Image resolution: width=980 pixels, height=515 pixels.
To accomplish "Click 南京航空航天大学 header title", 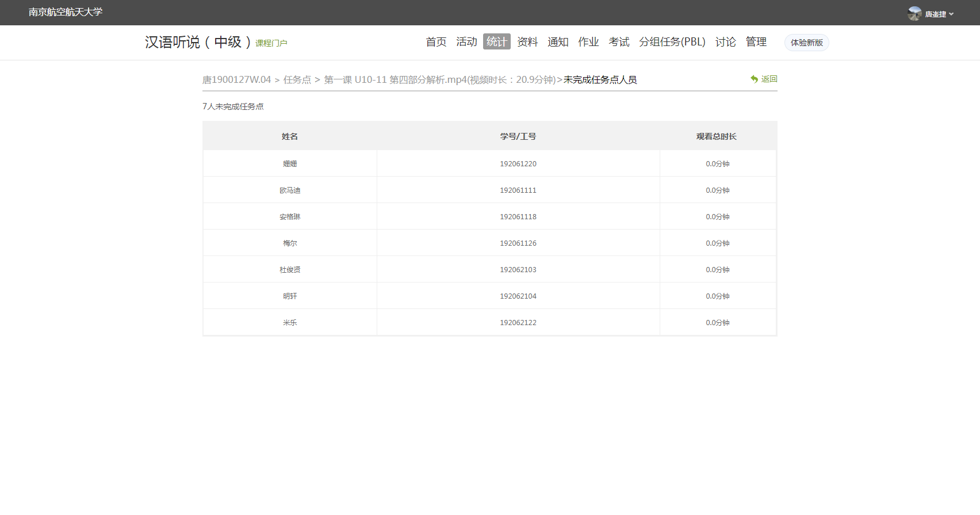I will 66,12.
